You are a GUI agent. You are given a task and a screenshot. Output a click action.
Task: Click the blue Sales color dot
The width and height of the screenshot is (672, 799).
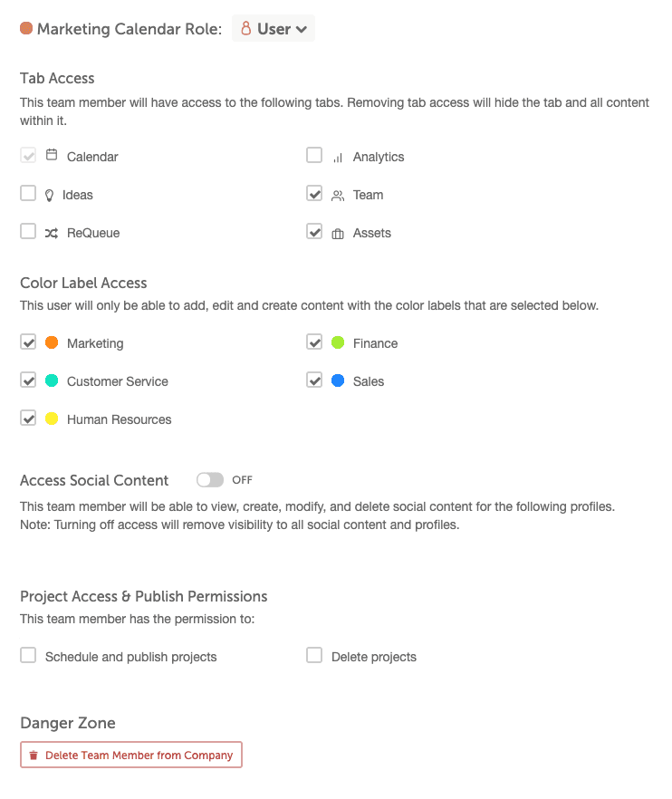pyautogui.click(x=338, y=380)
